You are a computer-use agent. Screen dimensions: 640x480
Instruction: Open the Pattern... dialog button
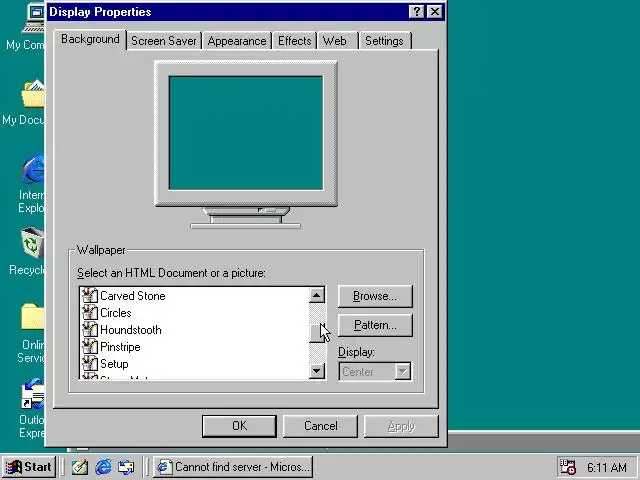375,325
